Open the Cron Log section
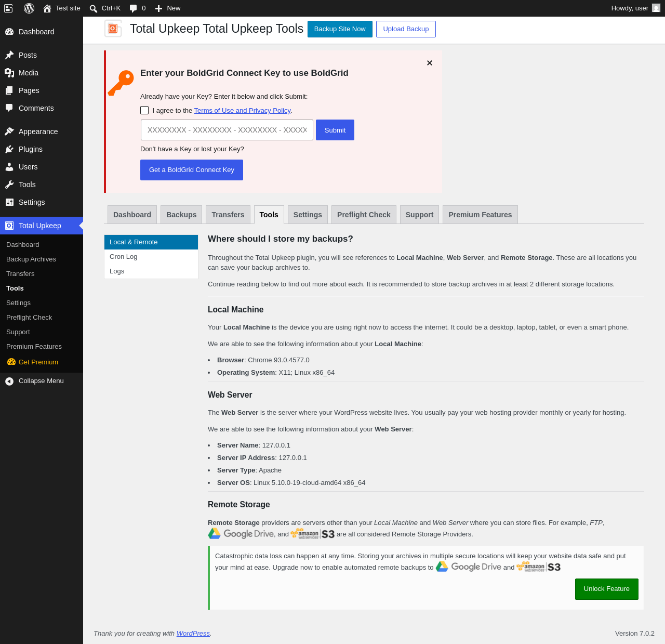This screenshot has height=644, width=665. [x=151, y=257]
